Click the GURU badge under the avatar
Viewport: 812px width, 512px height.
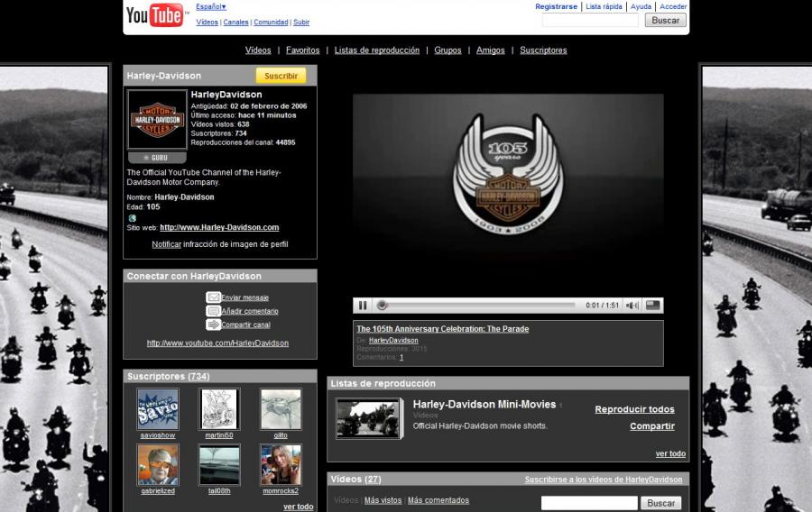coord(157,157)
